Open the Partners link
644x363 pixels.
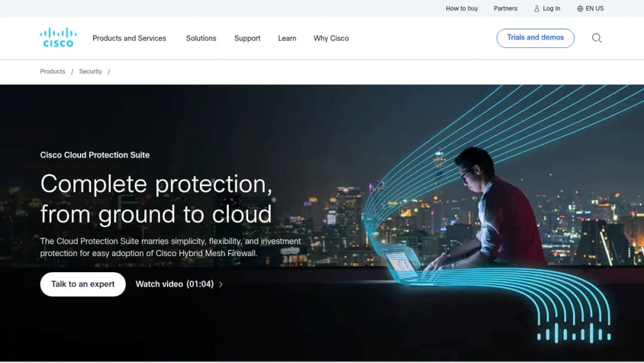[x=505, y=8]
